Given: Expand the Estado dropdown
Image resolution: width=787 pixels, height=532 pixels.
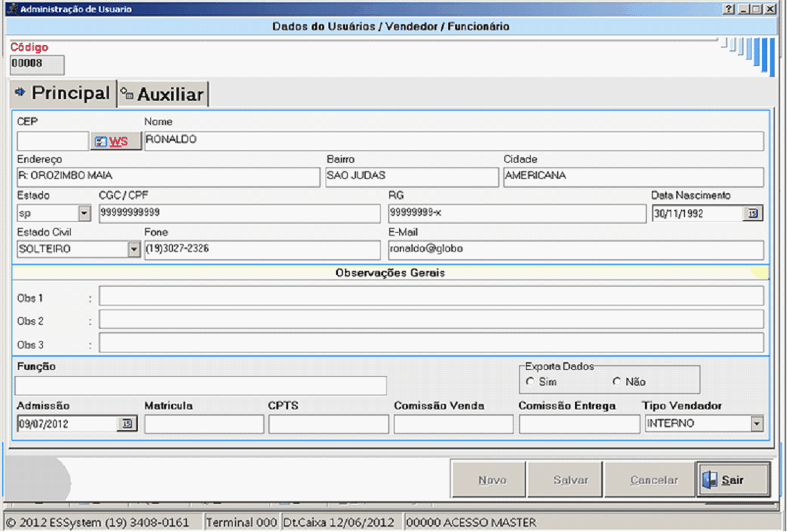Looking at the screenshot, I should (85, 214).
